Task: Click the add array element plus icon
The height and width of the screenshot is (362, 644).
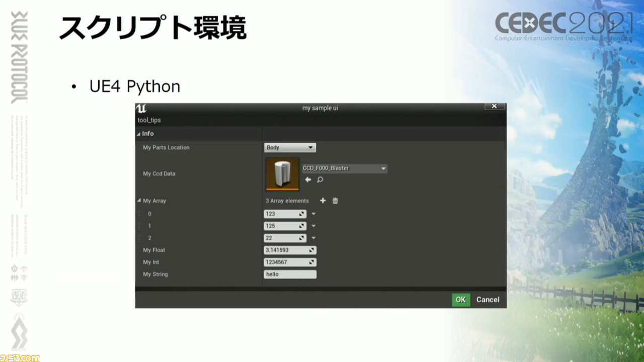Action: coord(323,201)
